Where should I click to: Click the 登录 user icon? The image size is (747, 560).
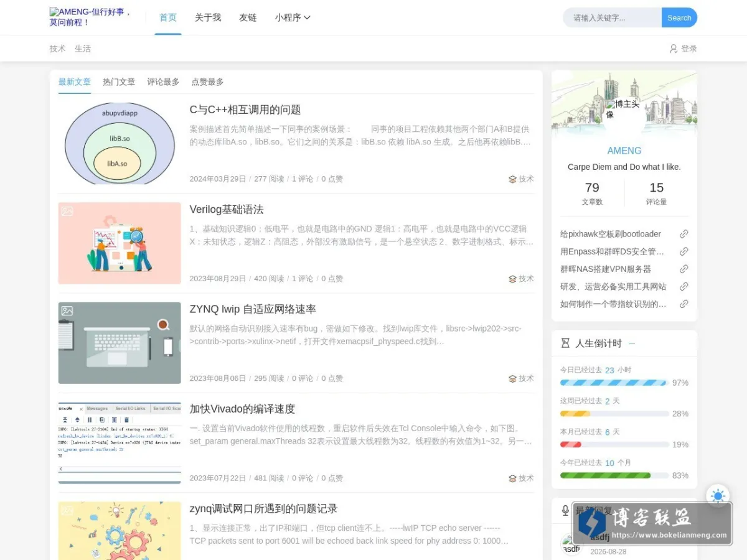[673, 49]
